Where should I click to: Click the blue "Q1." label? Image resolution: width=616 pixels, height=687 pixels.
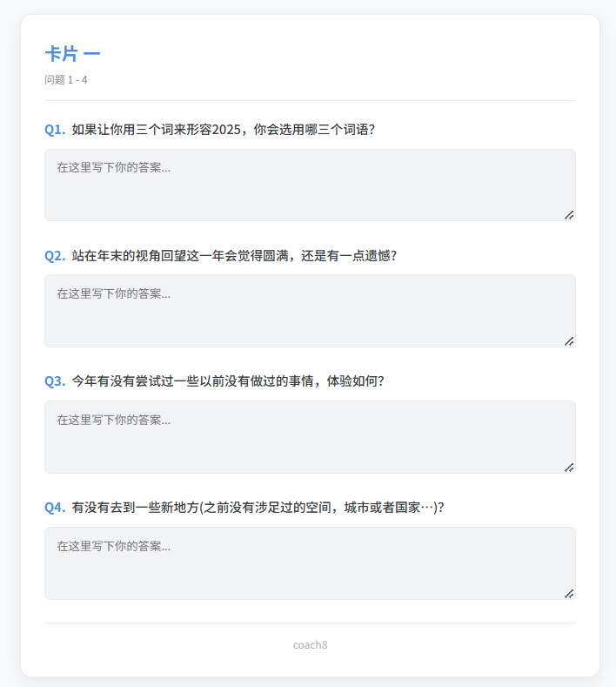tap(55, 130)
